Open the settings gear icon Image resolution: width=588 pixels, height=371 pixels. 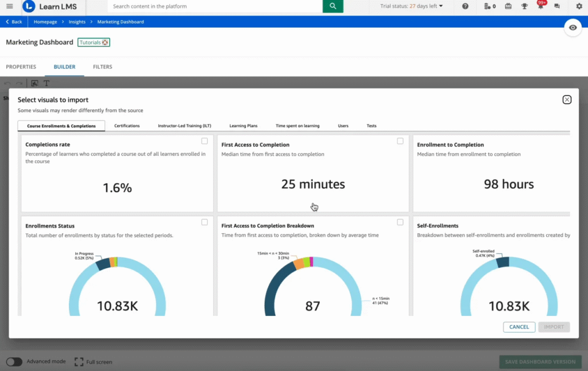pyautogui.click(x=579, y=6)
